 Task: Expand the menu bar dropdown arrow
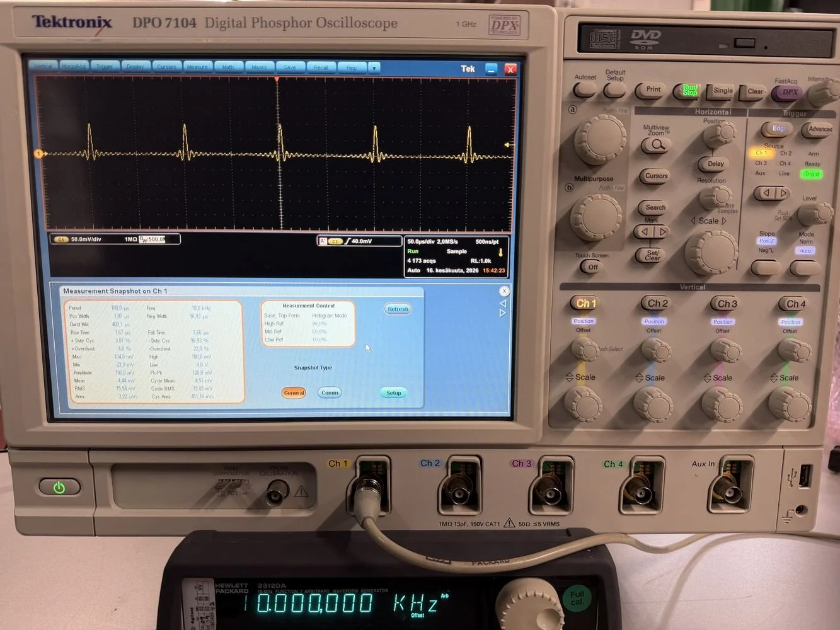tap(374, 67)
